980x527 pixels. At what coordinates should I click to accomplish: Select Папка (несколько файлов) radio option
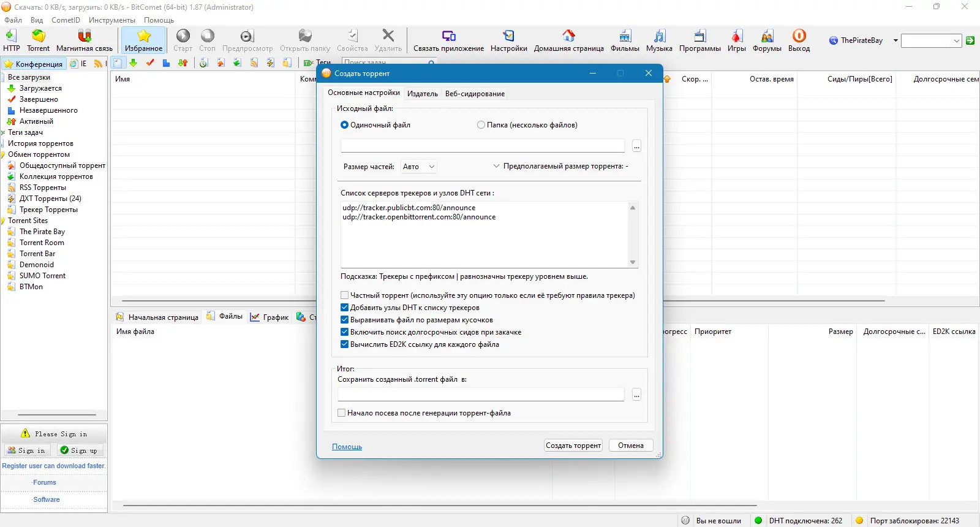click(481, 125)
